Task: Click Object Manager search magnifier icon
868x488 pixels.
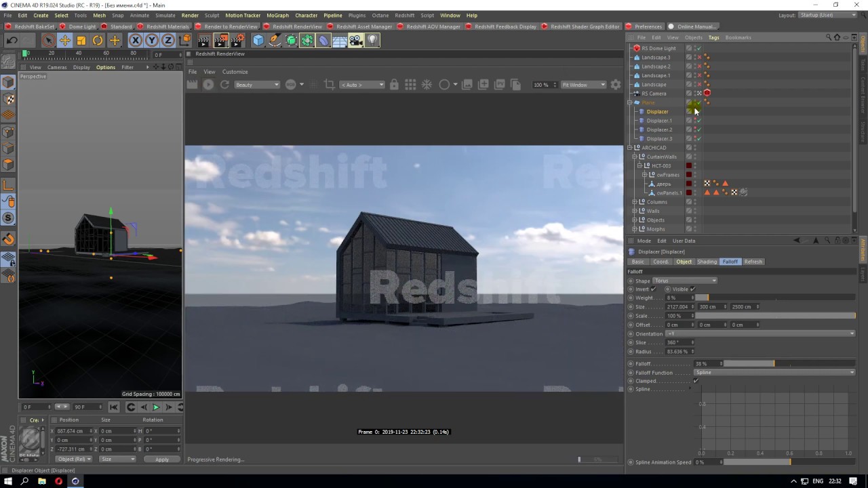Action: [828, 37]
